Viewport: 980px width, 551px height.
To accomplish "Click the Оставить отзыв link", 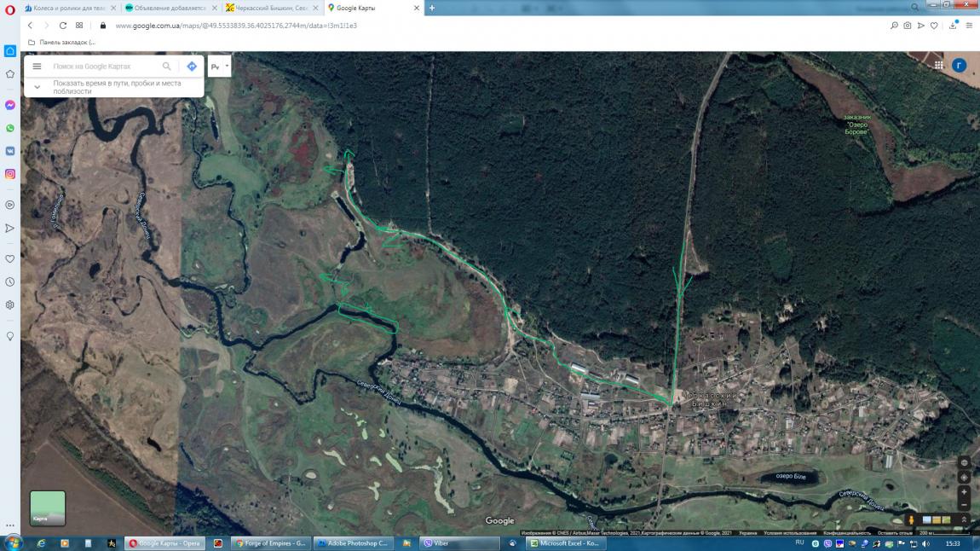I will (x=894, y=533).
